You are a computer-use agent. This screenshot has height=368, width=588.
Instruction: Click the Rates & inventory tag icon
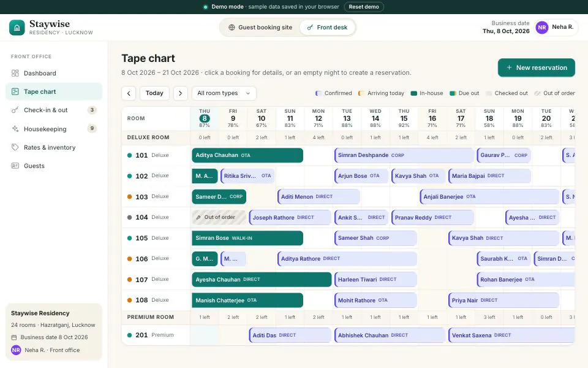click(x=15, y=147)
